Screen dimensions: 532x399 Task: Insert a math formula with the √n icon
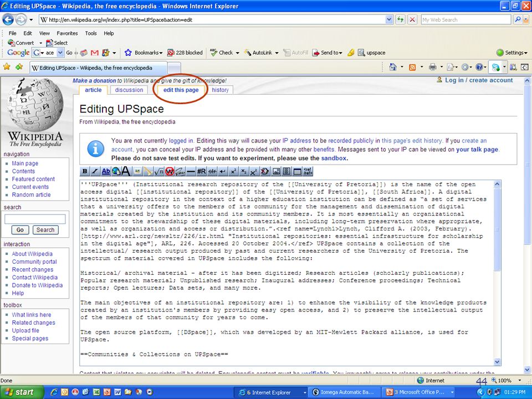158,171
